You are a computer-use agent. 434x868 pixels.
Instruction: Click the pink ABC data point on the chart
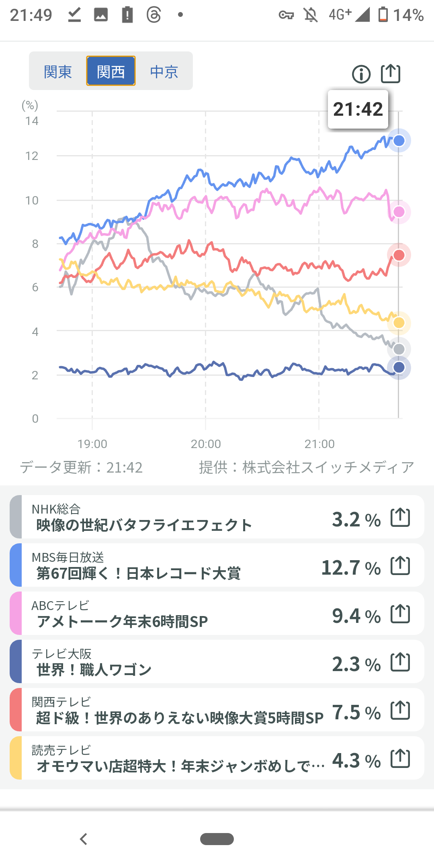click(399, 212)
